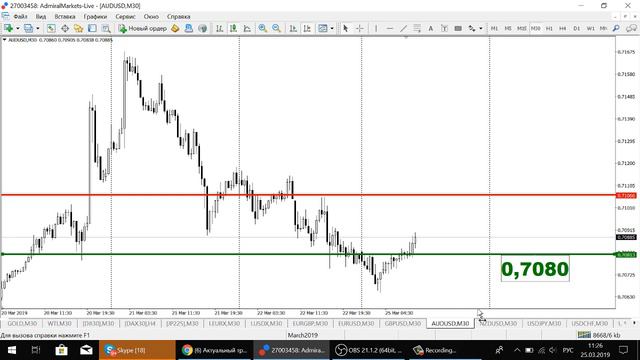This screenshot has height=360, width=640.
Task: Open the Файл menu
Action: point(20,17)
